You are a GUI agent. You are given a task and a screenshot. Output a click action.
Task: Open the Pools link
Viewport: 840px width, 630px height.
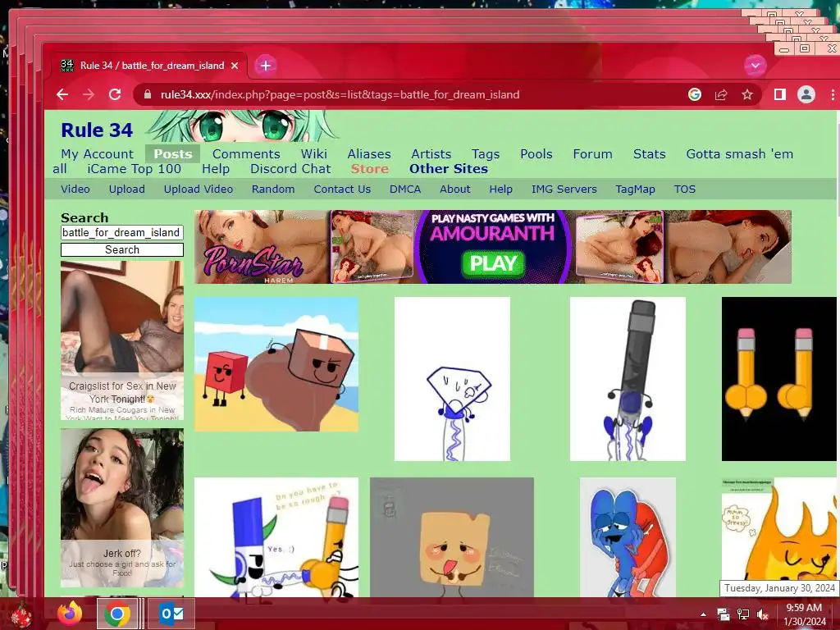click(536, 154)
